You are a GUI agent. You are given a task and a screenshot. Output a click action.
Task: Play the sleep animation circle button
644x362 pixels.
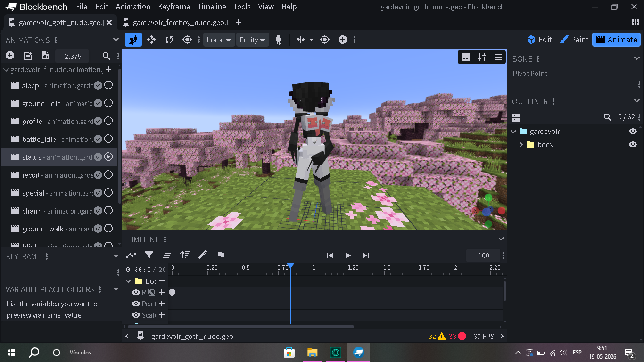pyautogui.click(x=108, y=85)
